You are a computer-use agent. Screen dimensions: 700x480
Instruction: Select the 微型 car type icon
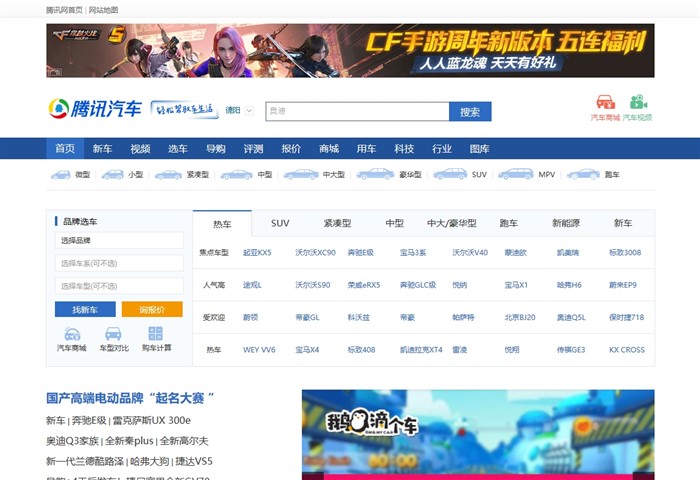click(61, 175)
